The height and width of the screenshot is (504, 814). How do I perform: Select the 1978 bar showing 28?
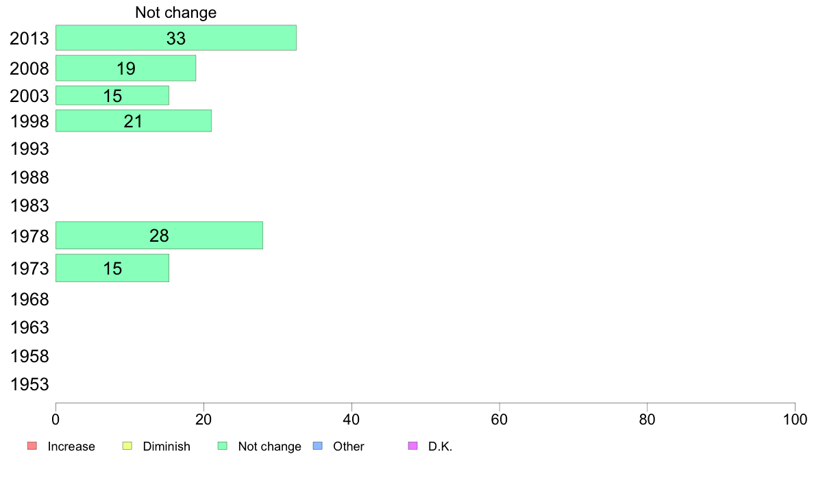point(159,236)
